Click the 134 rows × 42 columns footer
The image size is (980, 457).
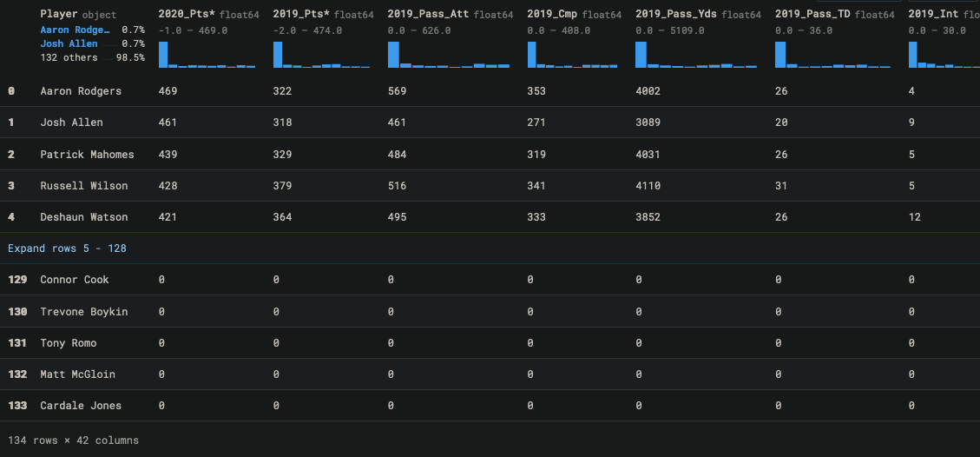click(x=73, y=440)
